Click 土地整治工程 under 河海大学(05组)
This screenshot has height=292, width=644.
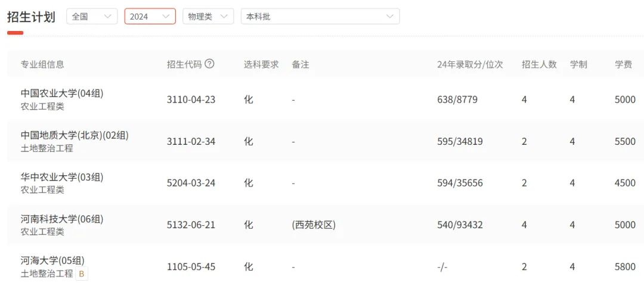tap(47, 274)
